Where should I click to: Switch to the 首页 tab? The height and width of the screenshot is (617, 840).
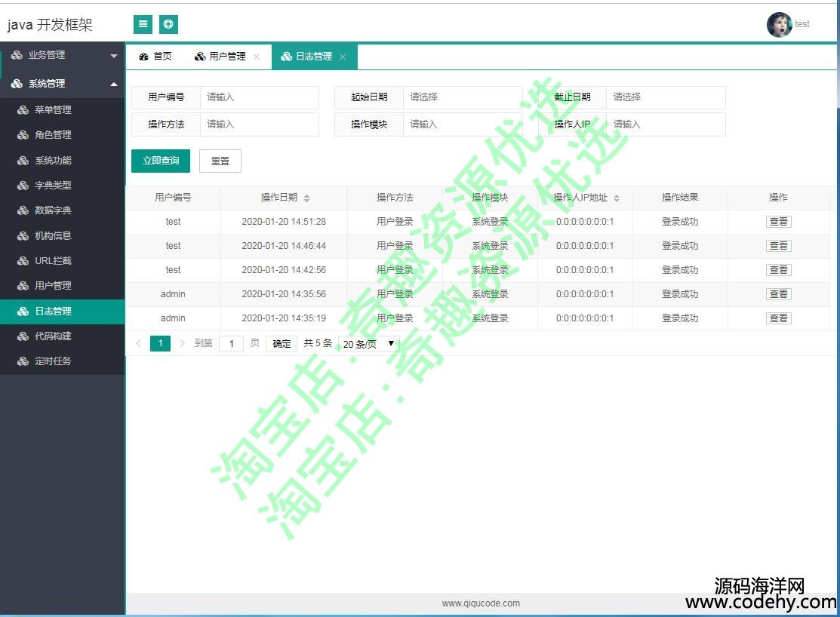pyautogui.click(x=155, y=57)
